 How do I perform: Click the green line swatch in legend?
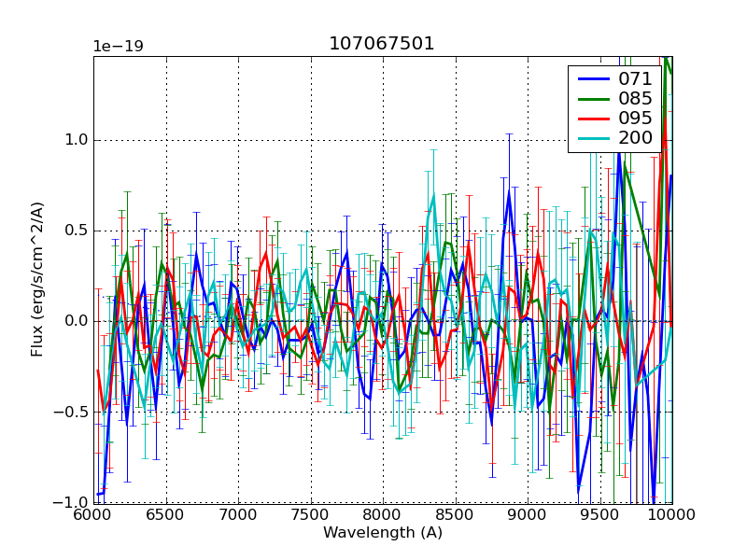coord(594,99)
